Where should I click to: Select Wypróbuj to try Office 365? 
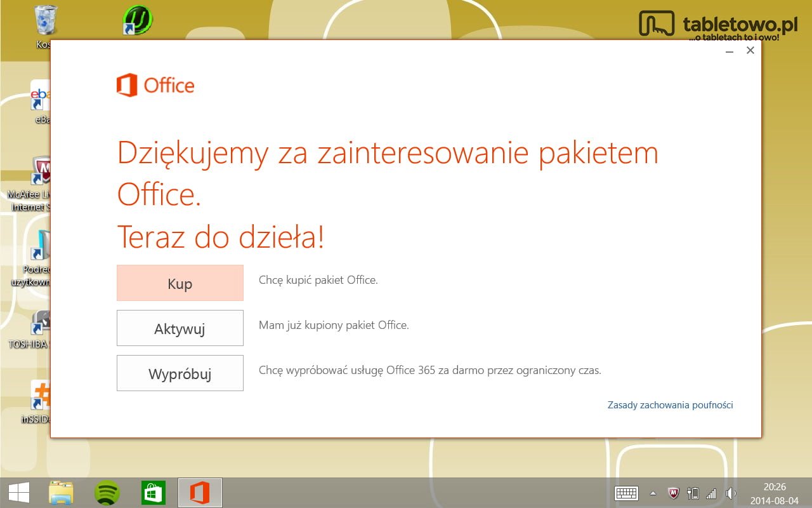pos(180,373)
